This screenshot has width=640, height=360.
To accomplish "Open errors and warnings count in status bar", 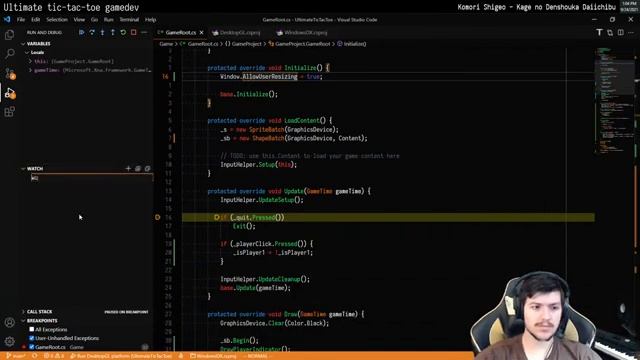I will pyautogui.click(x=54, y=356).
